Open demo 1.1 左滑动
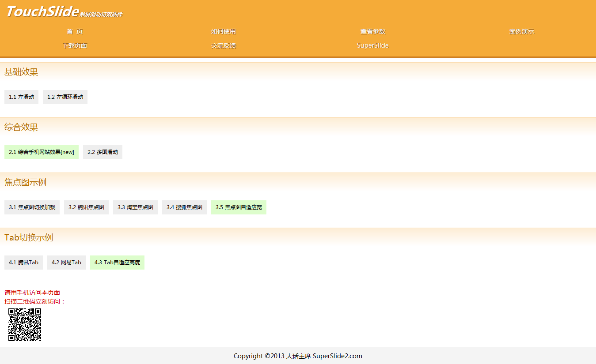 click(x=22, y=97)
